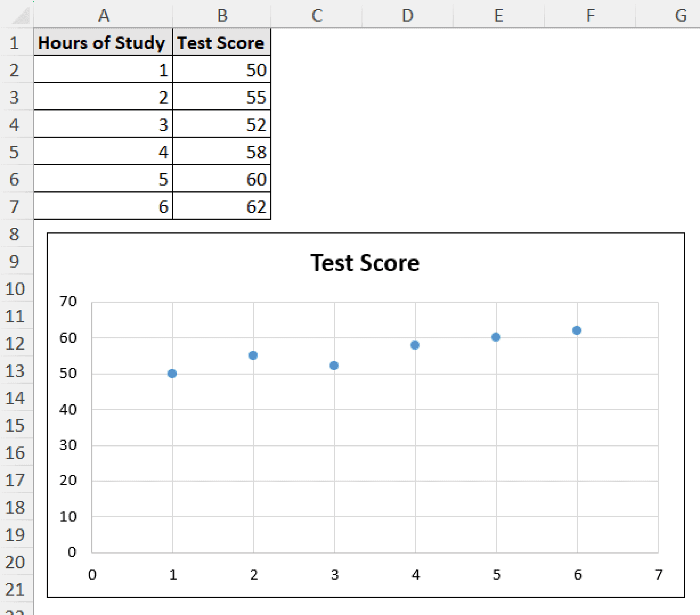Select the data point at hour 1
Screen dimensions: 700x615
pyautogui.click(x=172, y=374)
